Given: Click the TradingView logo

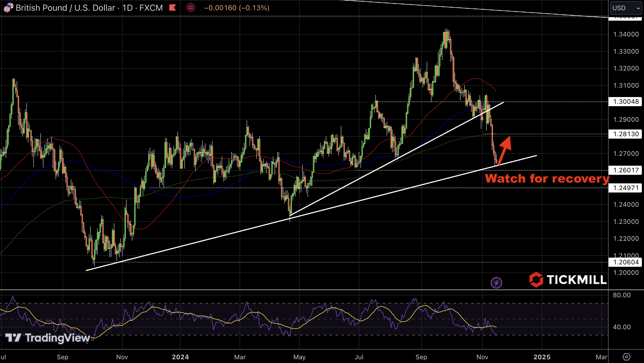Looking at the screenshot, I should pos(48,338).
